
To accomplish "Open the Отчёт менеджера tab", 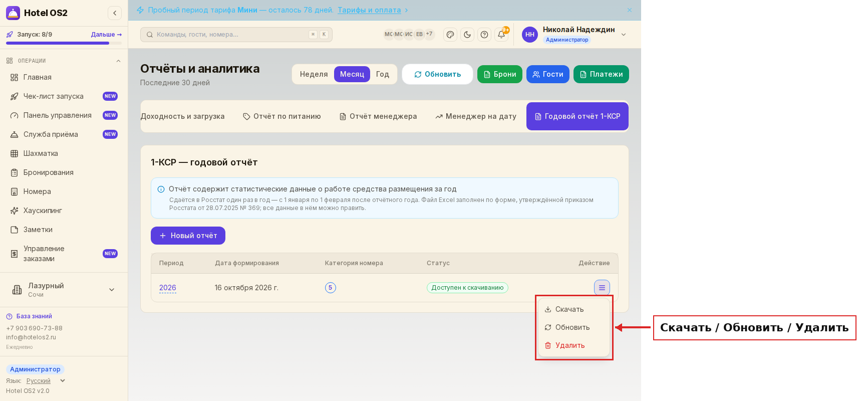I will [378, 116].
